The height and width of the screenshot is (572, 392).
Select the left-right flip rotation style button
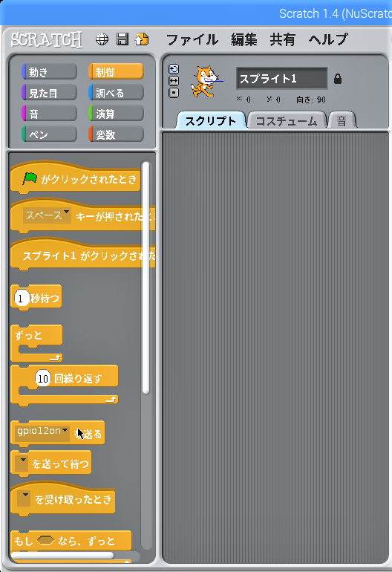[174, 81]
